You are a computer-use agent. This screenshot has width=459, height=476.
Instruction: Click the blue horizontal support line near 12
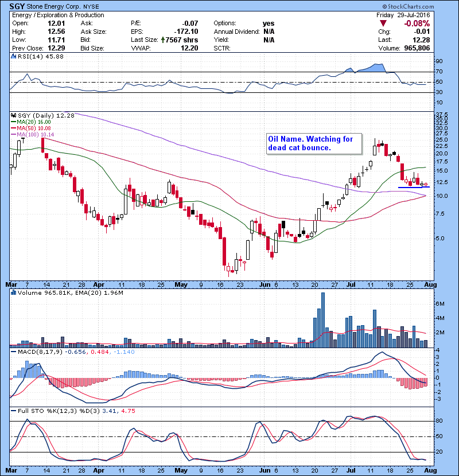(414, 188)
